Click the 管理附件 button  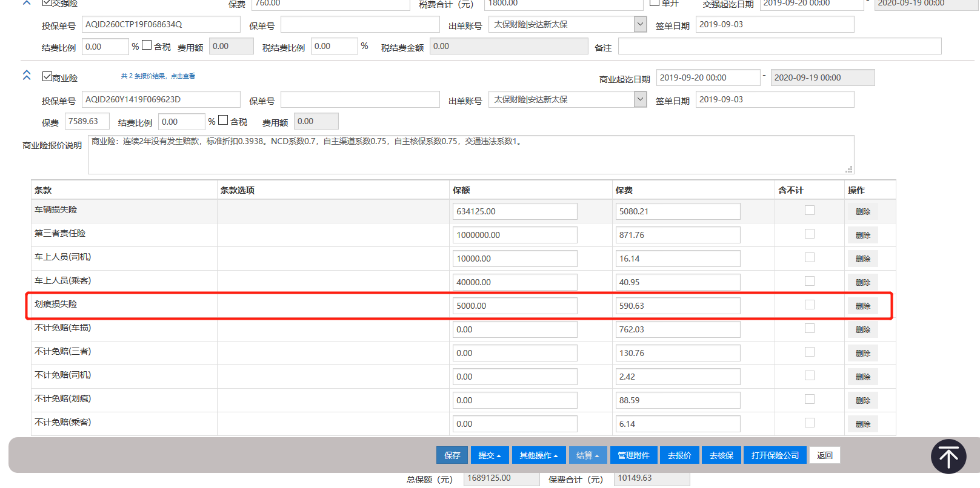click(633, 455)
